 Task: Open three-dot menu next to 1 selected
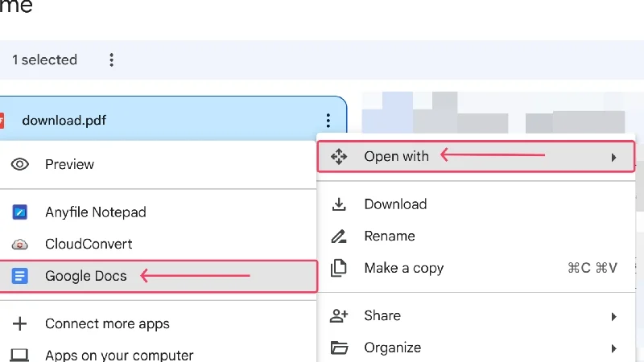(x=112, y=60)
